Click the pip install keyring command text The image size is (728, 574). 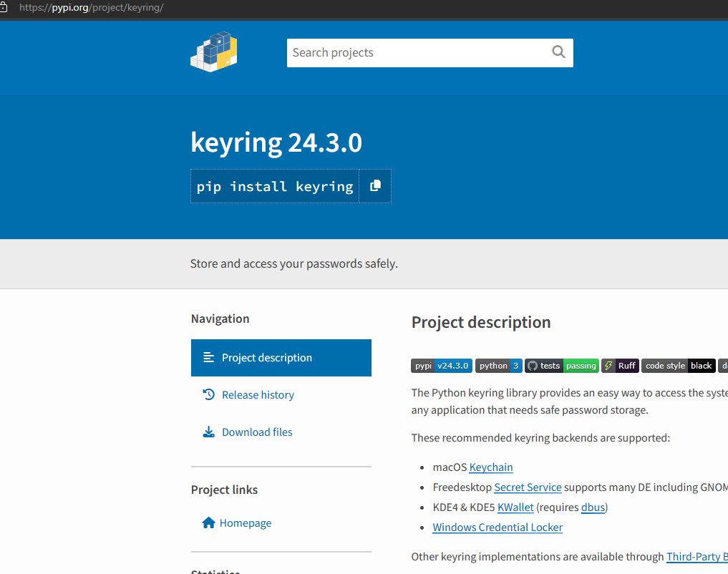coord(275,187)
